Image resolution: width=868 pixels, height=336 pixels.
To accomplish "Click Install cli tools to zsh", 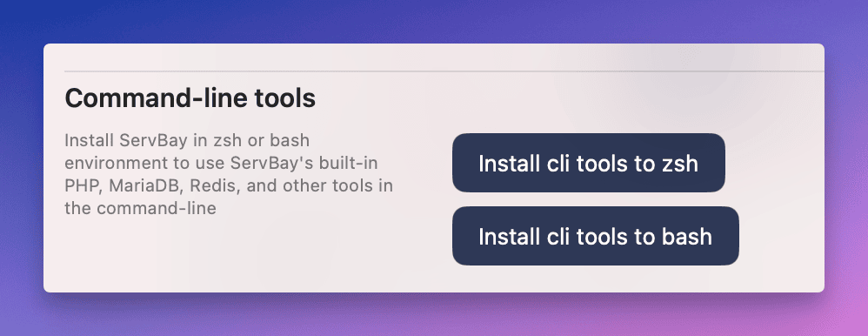I will (589, 163).
